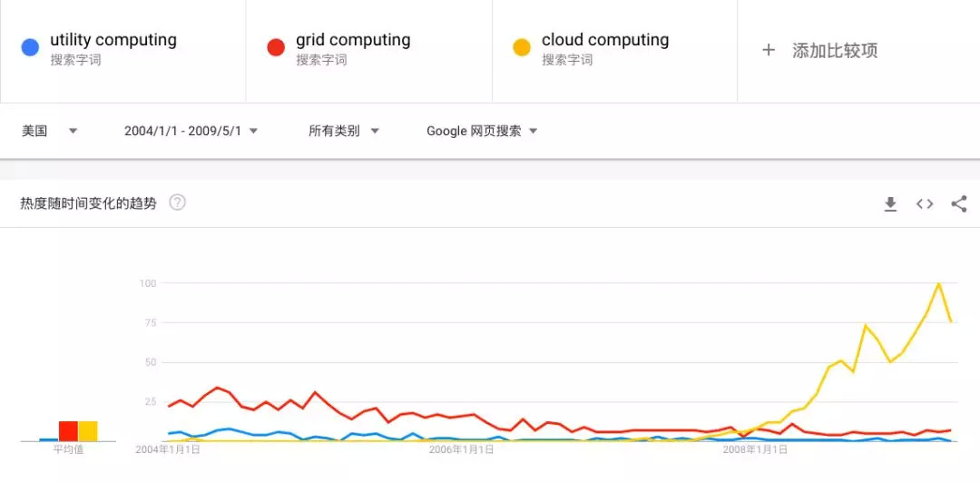
Task: Click the plus icon to add comparison
Action: point(769,50)
